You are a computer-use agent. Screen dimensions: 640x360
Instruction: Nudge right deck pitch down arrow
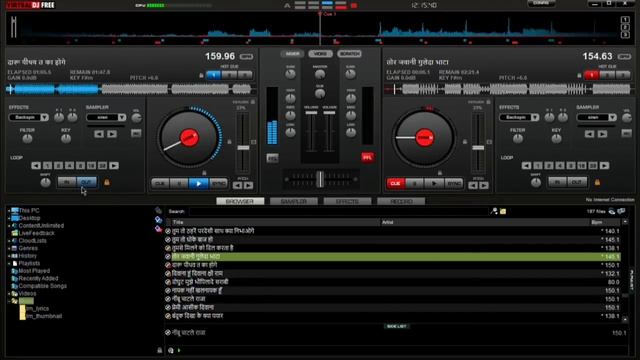click(473, 186)
